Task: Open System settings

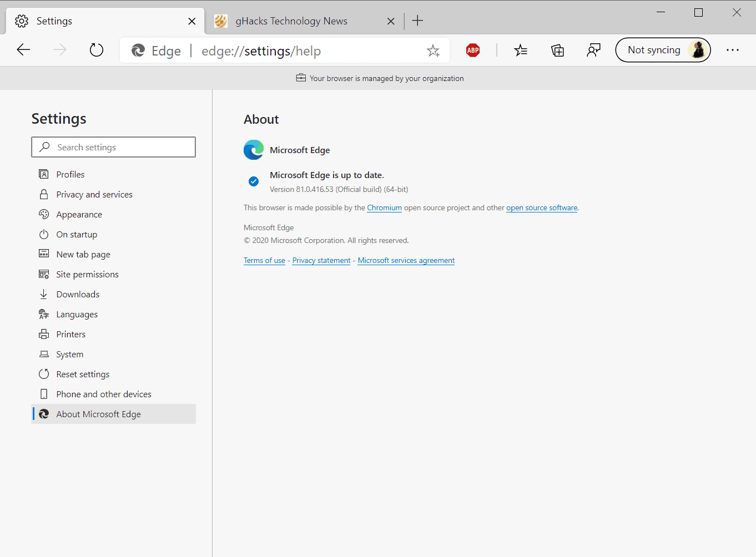Action: 114,354
